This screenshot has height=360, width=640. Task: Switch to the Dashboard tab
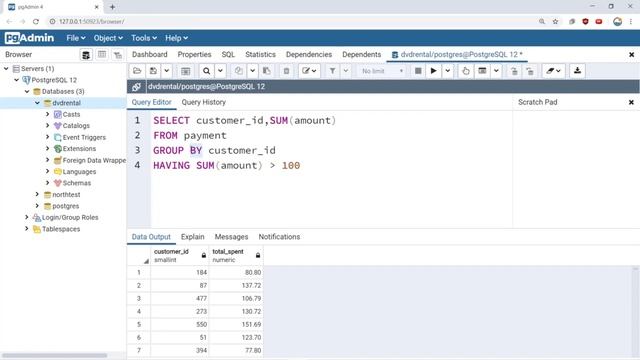tap(150, 54)
